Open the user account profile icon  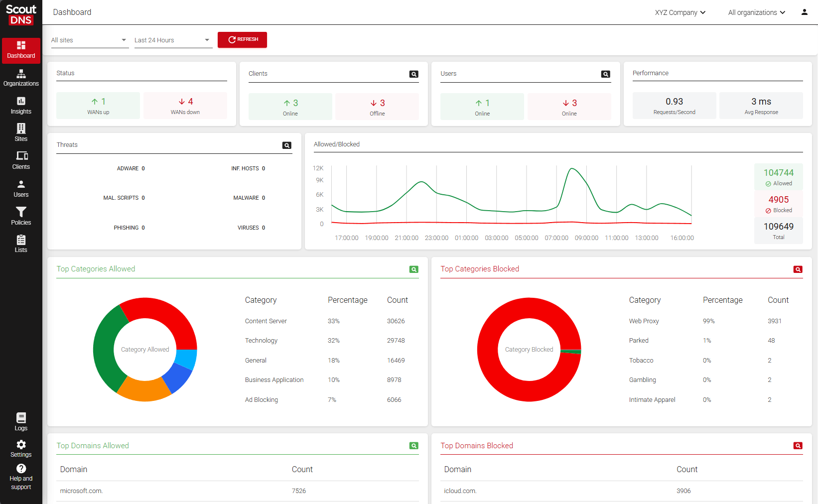pos(804,12)
